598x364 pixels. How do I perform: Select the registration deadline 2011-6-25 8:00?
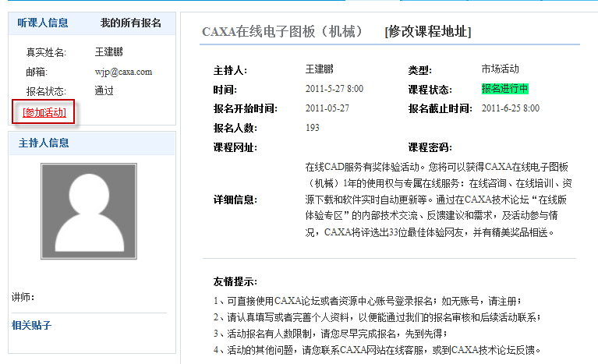[510, 108]
